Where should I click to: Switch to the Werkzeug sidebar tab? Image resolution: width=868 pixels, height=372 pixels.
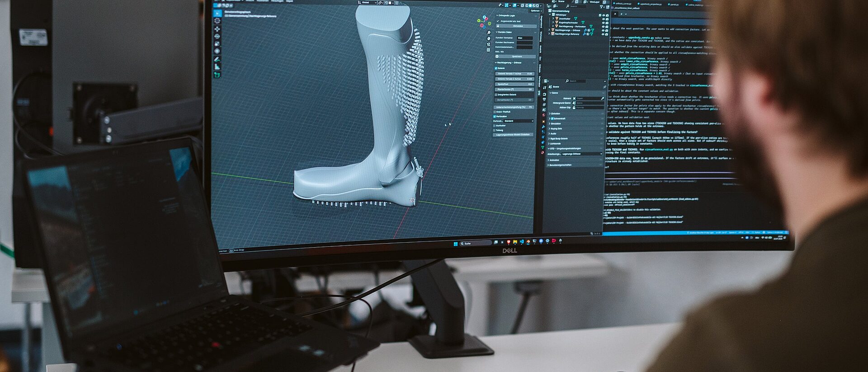(540, 36)
